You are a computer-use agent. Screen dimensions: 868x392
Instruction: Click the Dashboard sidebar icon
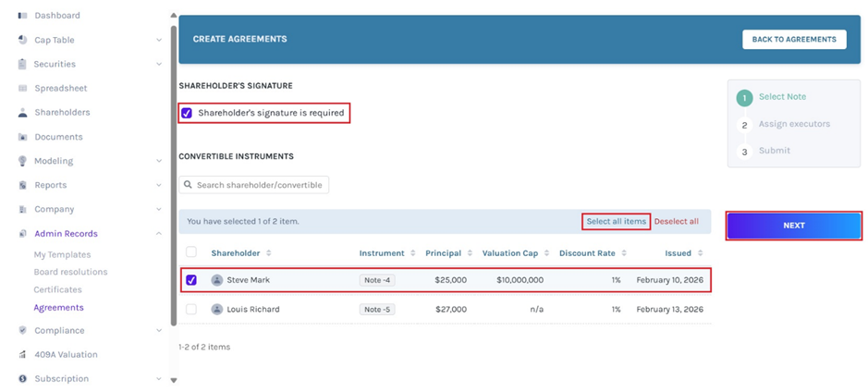tap(22, 16)
